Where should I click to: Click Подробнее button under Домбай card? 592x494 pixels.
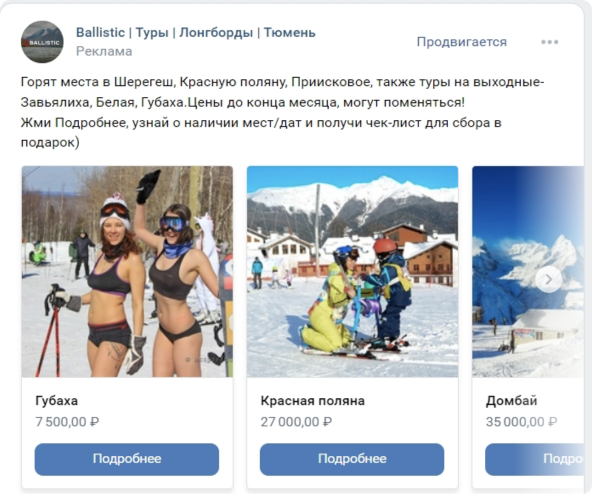[x=535, y=459]
